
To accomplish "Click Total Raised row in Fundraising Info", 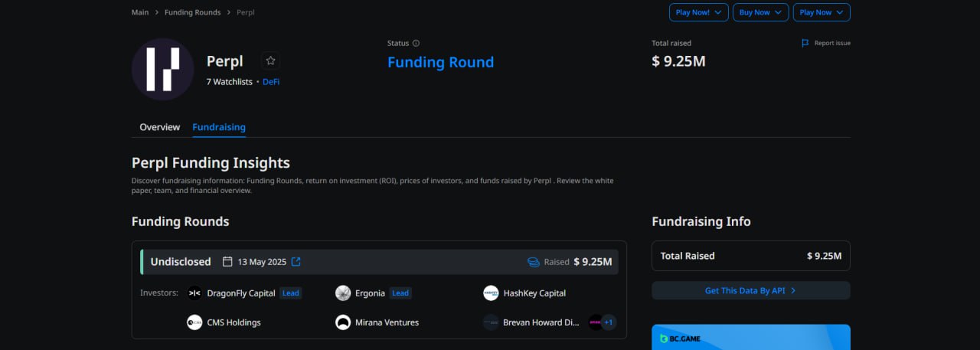I will pos(751,256).
